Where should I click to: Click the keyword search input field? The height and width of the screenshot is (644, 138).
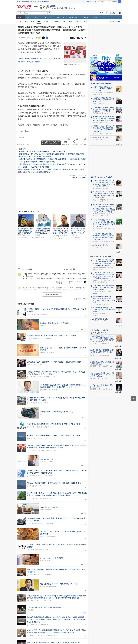[x=32, y=13]
